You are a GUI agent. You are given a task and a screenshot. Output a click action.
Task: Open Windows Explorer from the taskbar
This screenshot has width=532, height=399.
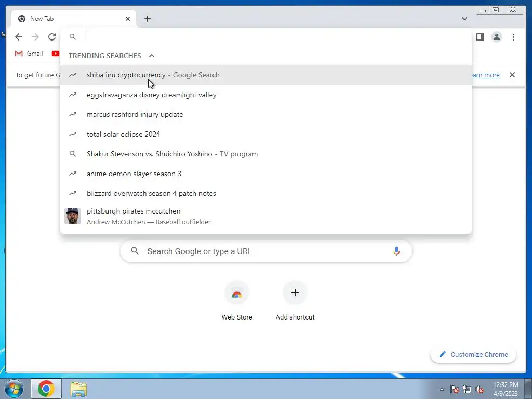78,389
